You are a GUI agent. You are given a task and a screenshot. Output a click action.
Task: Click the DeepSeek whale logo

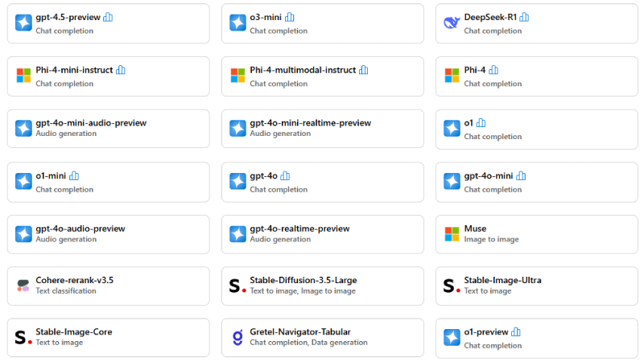click(452, 23)
